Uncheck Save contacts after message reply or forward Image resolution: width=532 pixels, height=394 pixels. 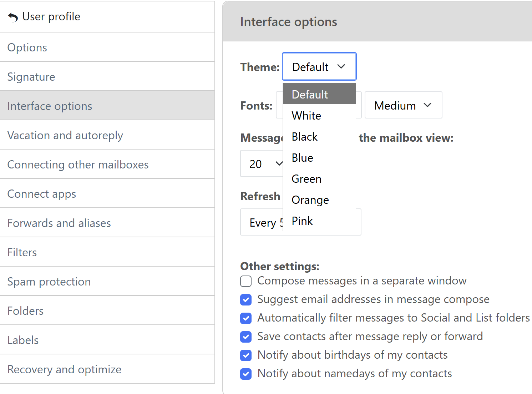point(246,337)
